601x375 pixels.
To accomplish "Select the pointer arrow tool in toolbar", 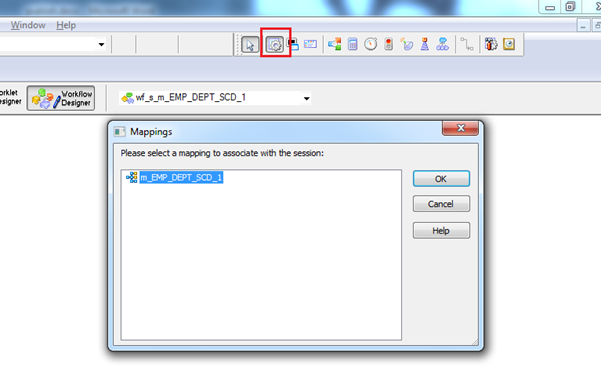I will point(250,45).
